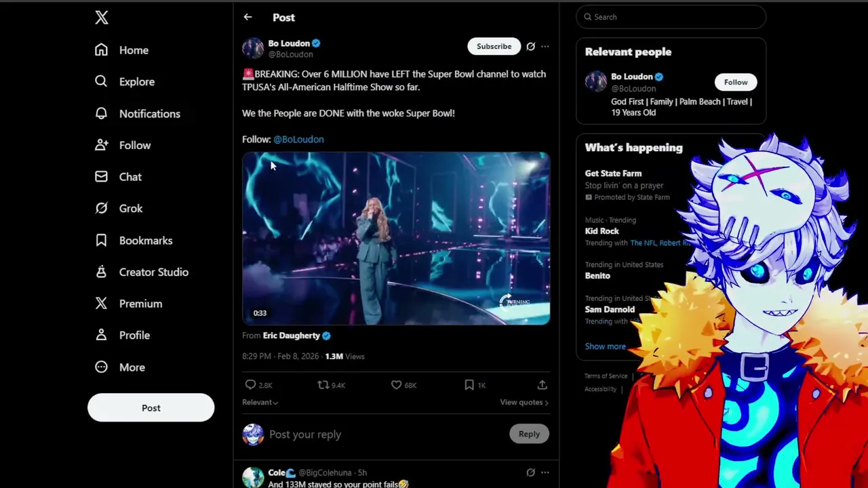The width and height of the screenshot is (868, 488).
Task: Open three-dot menu on Cole's reply
Action: click(545, 472)
